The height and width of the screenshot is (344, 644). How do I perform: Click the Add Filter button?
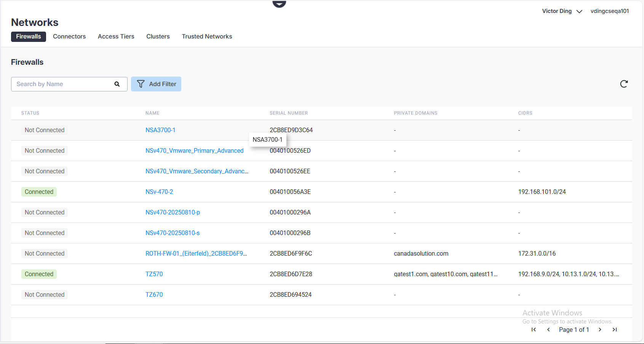click(x=156, y=84)
